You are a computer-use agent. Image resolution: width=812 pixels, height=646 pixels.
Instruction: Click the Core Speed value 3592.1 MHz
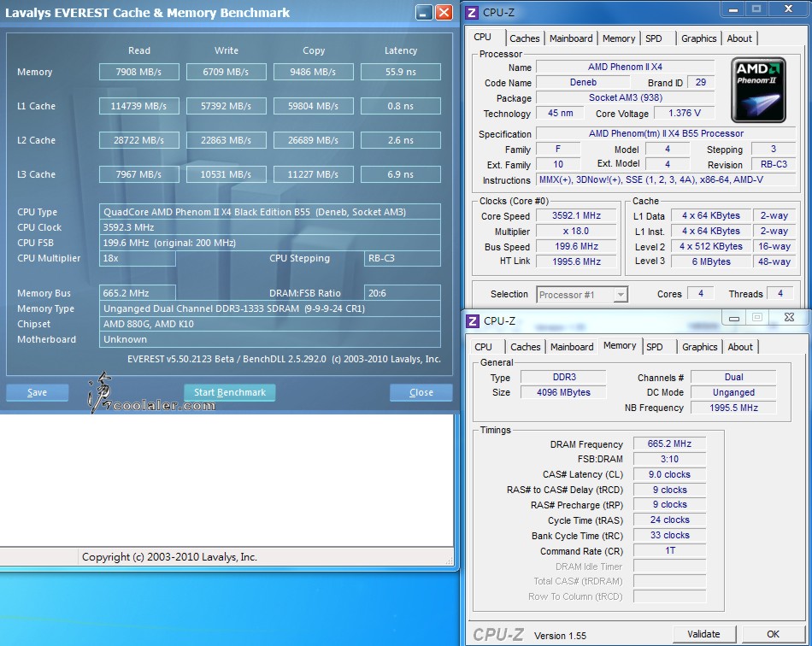click(x=576, y=216)
